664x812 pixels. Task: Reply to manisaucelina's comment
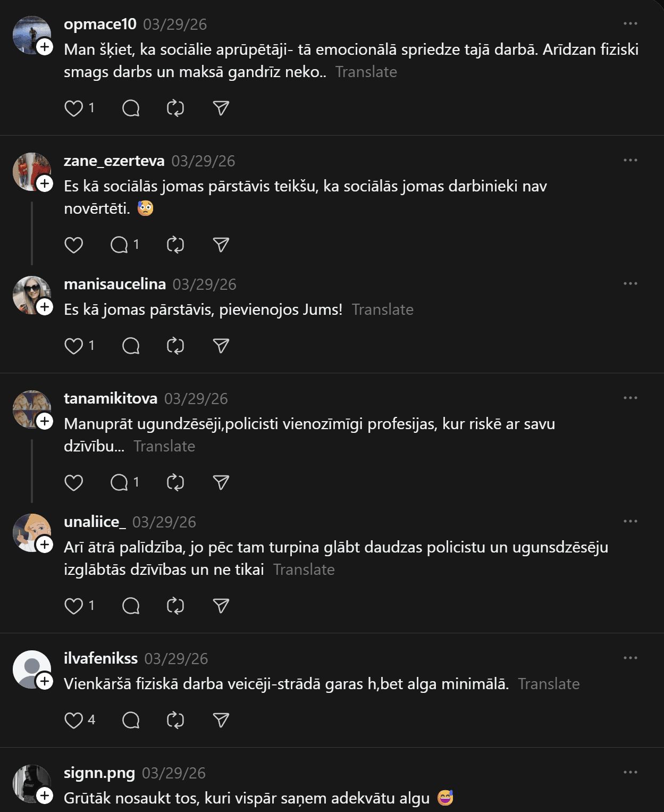pos(131,346)
